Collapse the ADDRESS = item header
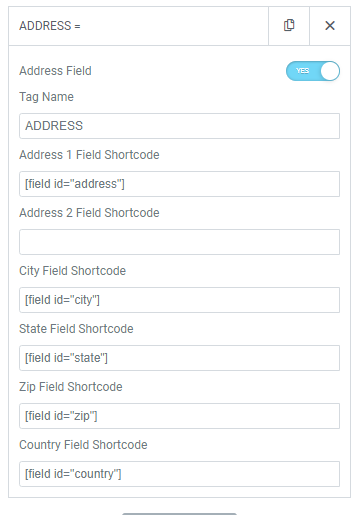361x515 pixels. 138,26
